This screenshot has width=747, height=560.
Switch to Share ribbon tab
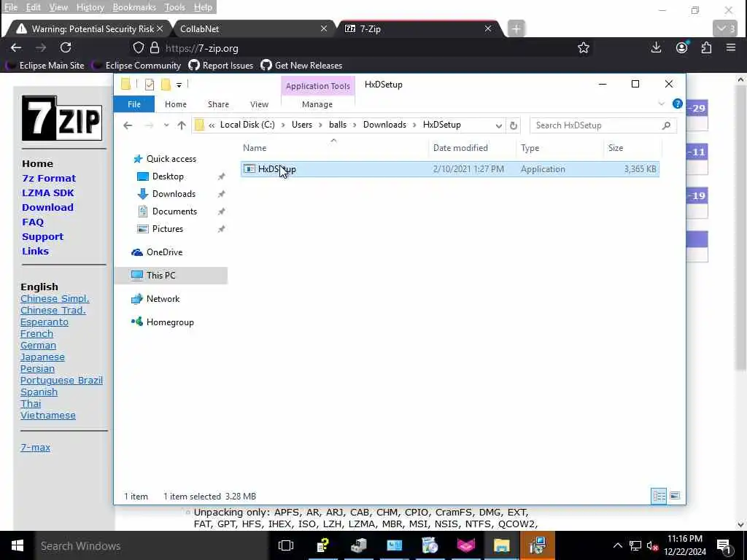click(218, 104)
